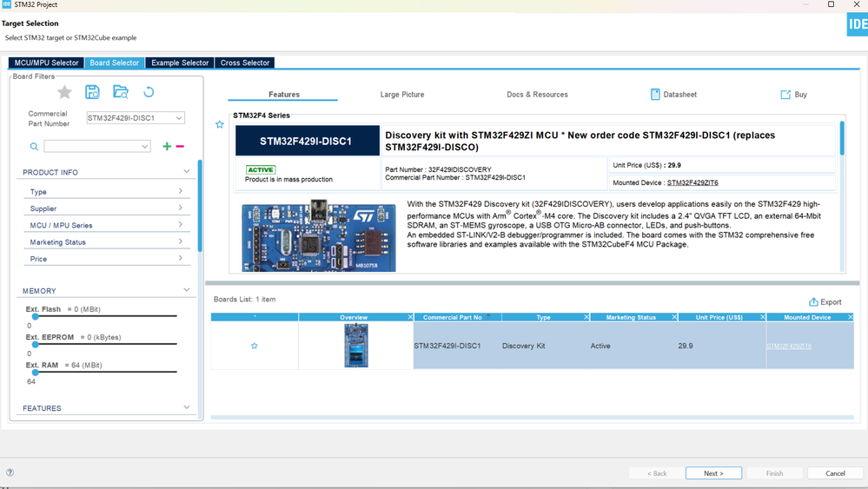The width and height of the screenshot is (868, 489).
Task: Close the Overview column
Action: click(410, 317)
